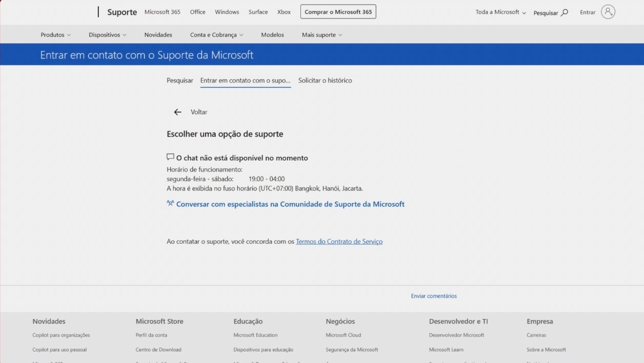Viewport: 644px width, 363px height.
Task: Open footer link Microsoft Cloud
Action: [x=344, y=335]
